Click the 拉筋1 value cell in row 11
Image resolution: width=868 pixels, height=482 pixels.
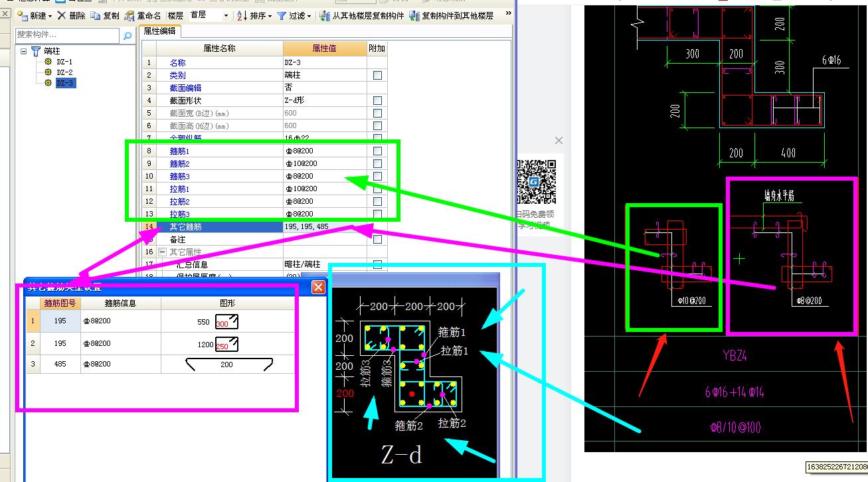(x=325, y=189)
